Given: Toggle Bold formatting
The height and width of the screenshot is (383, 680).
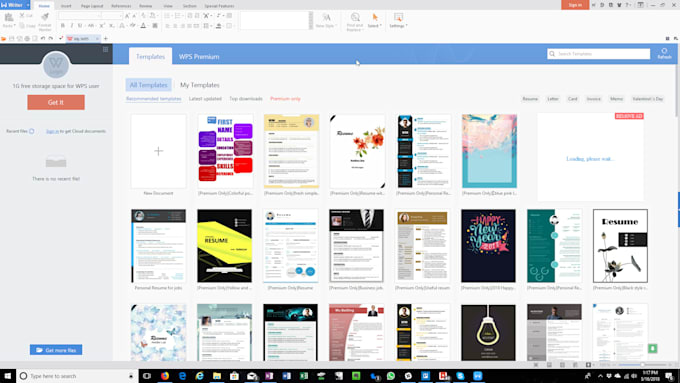Looking at the screenshot, I should pos(62,26).
